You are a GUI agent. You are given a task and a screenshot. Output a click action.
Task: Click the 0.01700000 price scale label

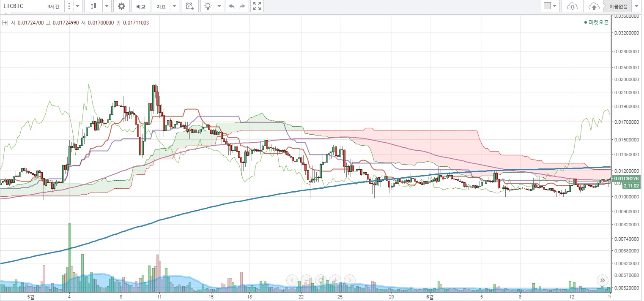pos(627,122)
